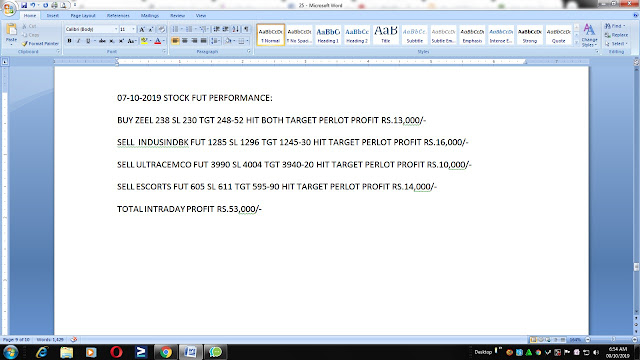Grow font size with A-up icon

point(142,29)
